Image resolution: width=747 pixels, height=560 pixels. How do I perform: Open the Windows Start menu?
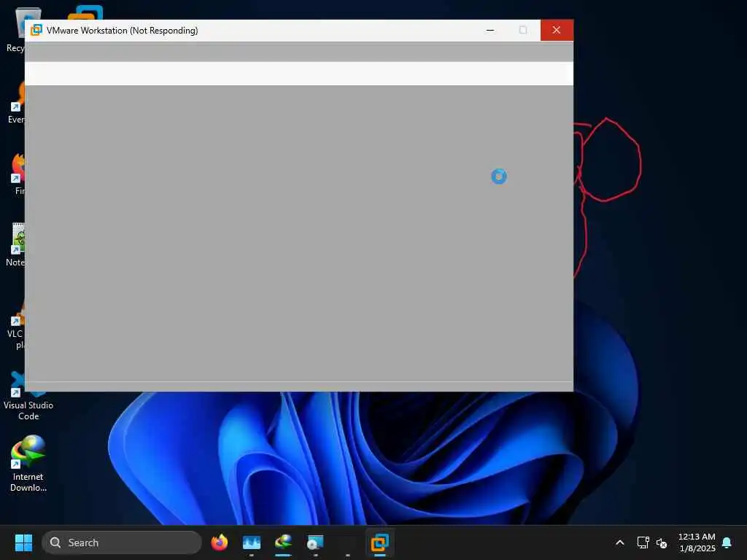pyautogui.click(x=23, y=542)
